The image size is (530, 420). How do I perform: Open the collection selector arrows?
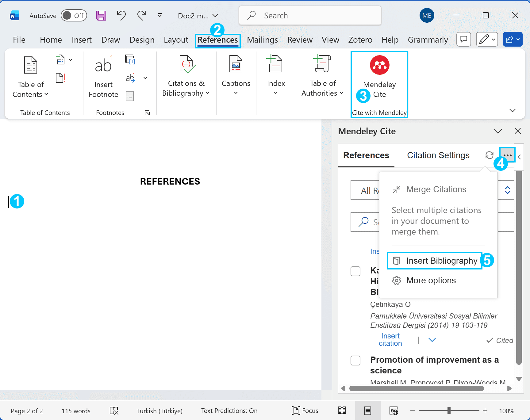[507, 190]
